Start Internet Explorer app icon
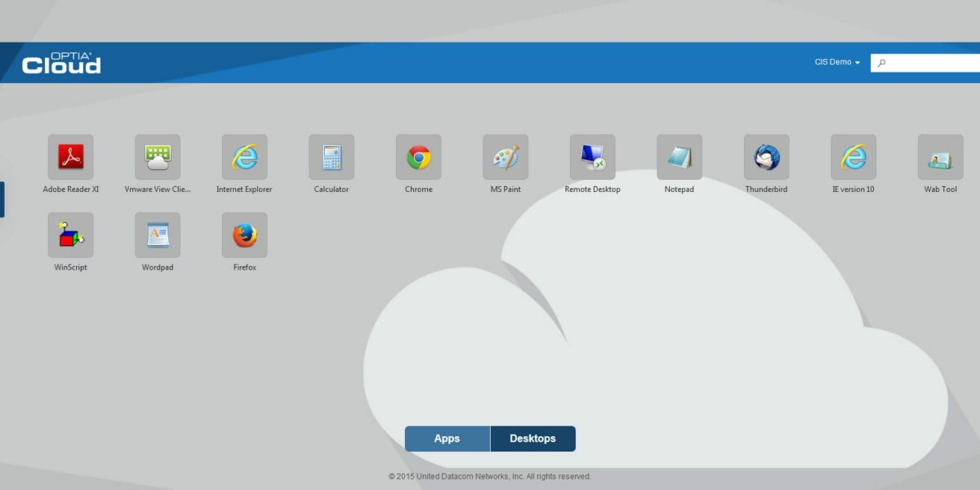 245,157
